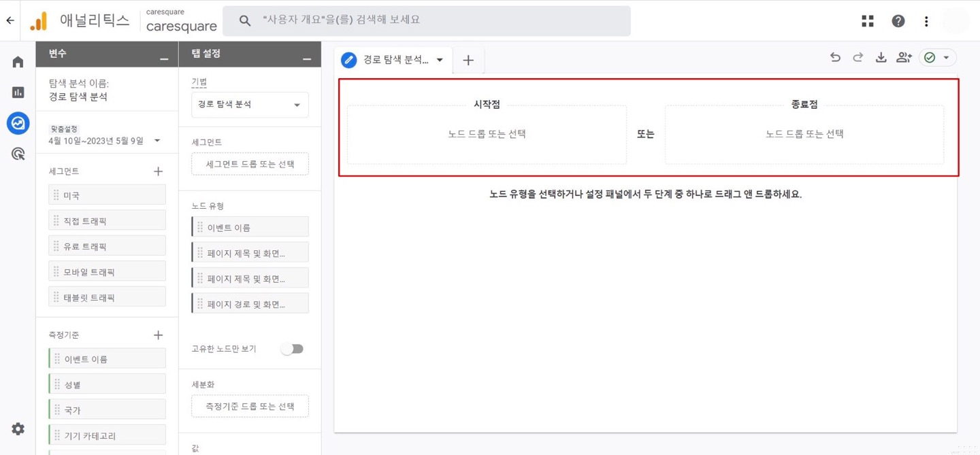Screen dimensions: 980x455
Task: Open the help question mark icon
Action: click(x=898, y=21)
